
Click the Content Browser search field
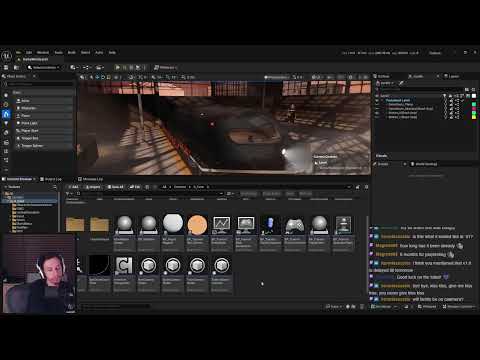coord(151,193)
